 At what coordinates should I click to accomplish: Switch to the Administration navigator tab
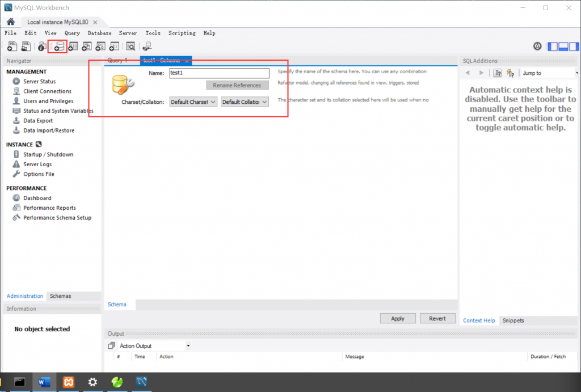(x=25, y=296)
